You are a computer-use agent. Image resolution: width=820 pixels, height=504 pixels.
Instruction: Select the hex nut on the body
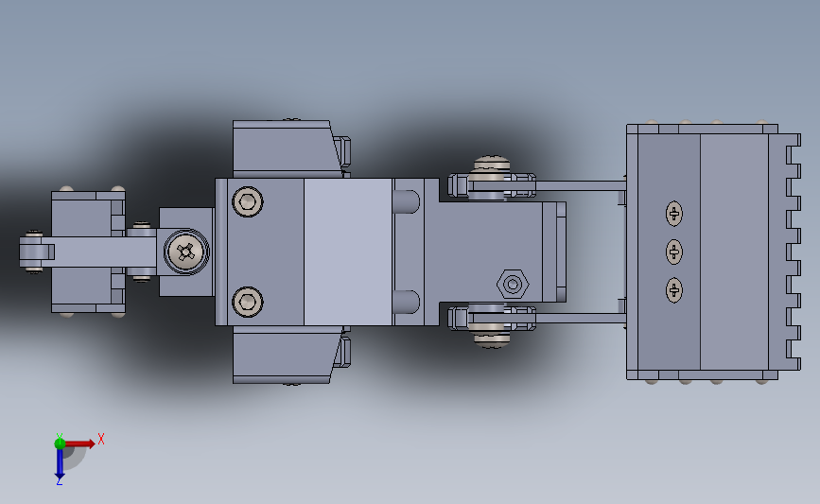(x=513, y=285)
